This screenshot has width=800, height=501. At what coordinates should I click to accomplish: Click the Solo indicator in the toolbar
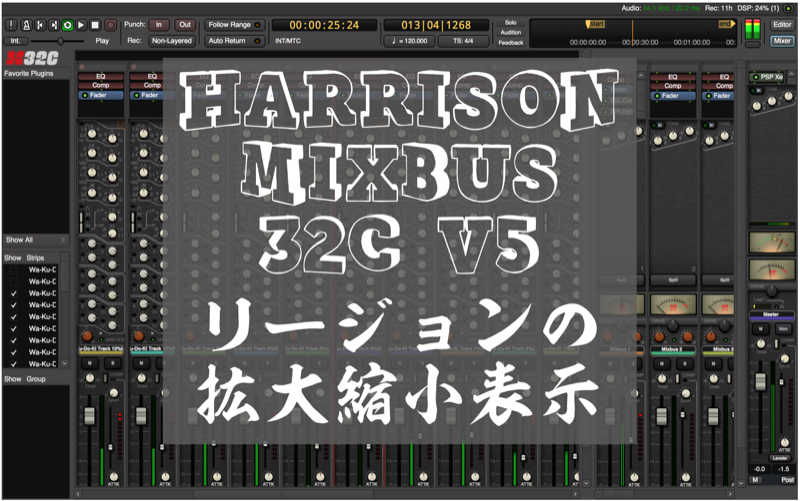(x=511, y=23)
